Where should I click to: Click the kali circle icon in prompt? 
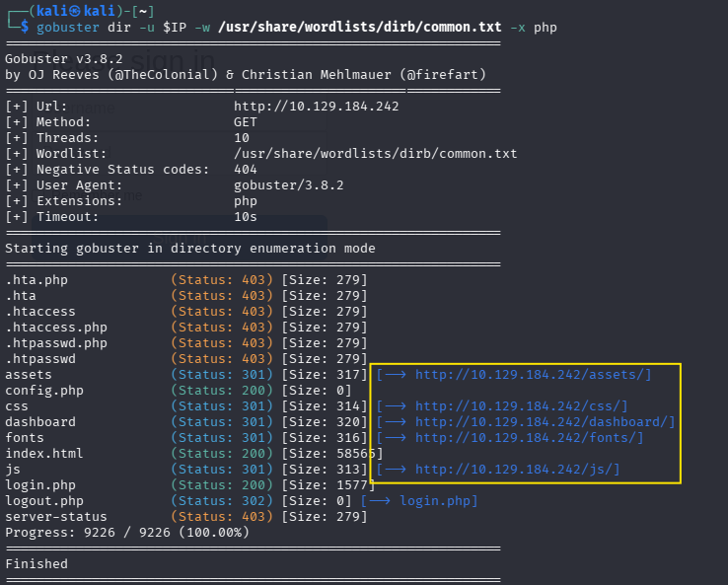pyautogui.click(x=75, y=11)
